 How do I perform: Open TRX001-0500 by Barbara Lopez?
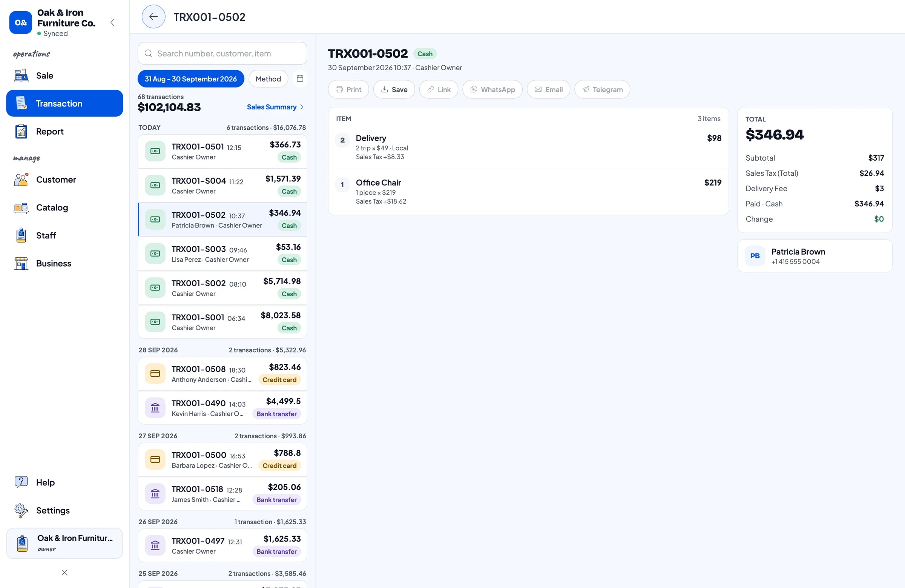pos(222,460)
